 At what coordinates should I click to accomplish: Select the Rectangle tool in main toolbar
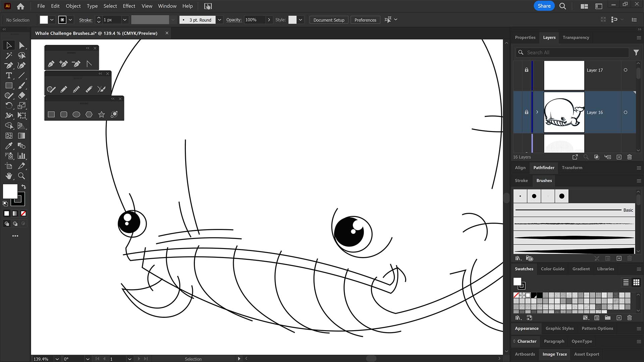[x=9, y=85]
